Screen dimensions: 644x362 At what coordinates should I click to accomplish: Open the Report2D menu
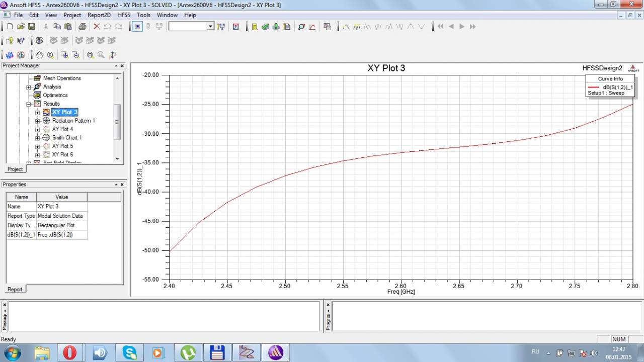tap(99, 15)
